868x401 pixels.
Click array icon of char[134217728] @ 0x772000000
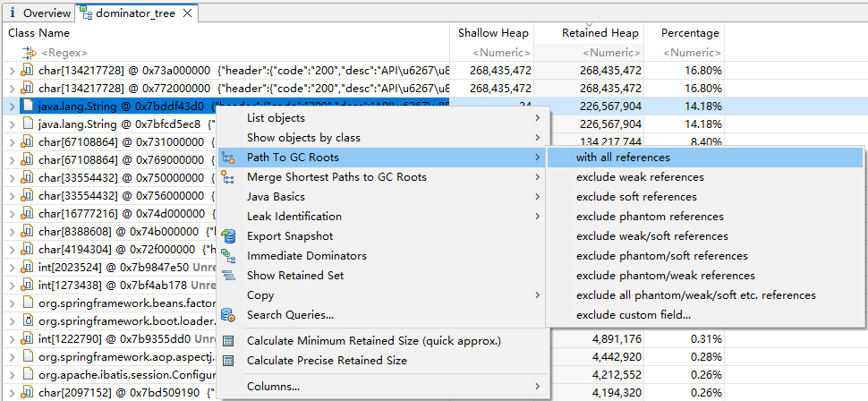coord(27,88)
